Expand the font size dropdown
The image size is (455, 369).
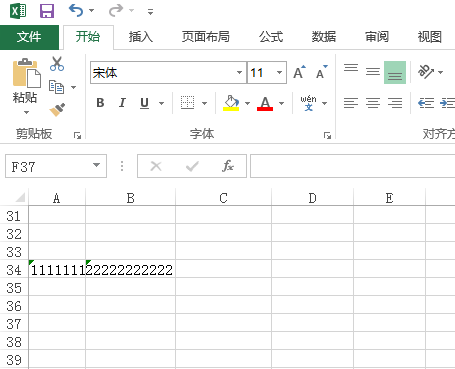click(x=279, y=73)
